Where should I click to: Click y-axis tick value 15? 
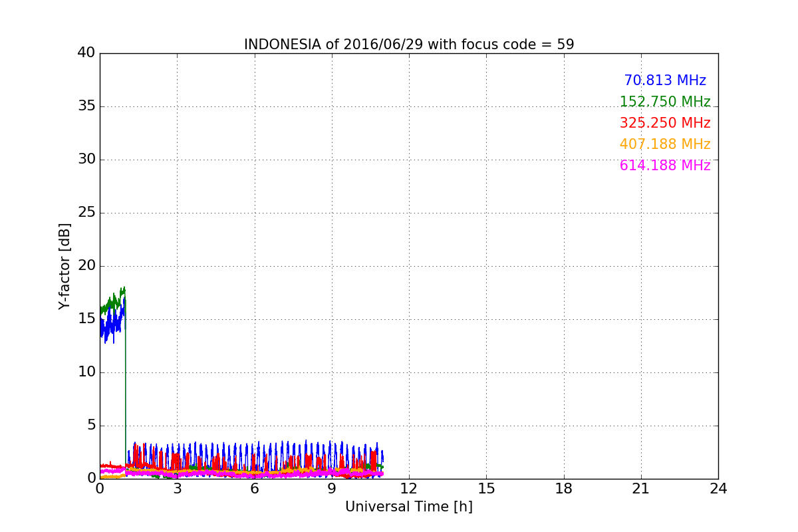pos(86,319)
